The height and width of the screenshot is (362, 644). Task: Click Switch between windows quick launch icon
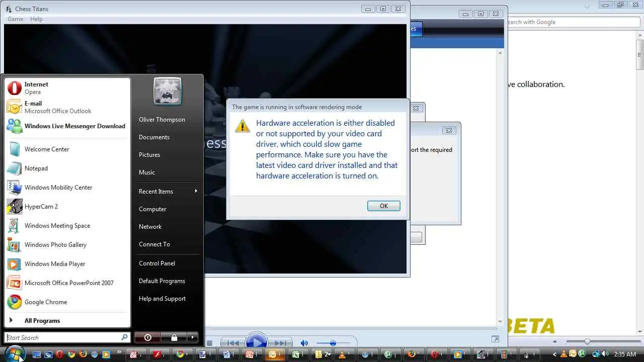coord(48,354)
